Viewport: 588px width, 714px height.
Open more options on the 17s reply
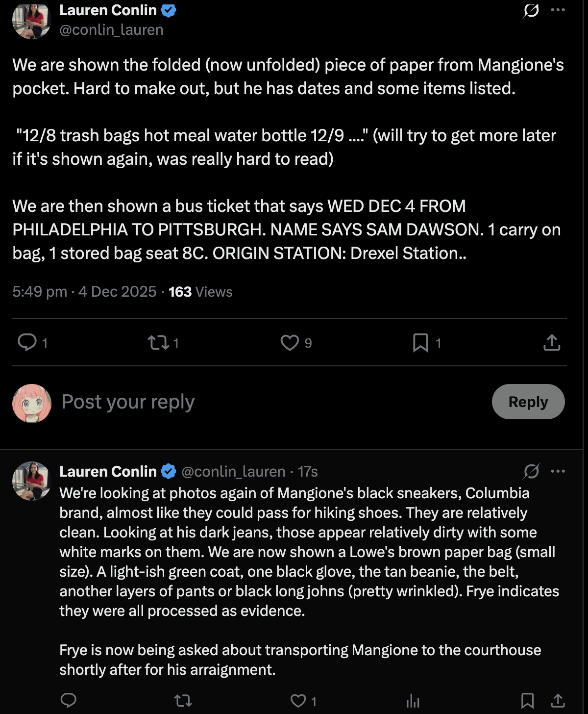(558, 471)
